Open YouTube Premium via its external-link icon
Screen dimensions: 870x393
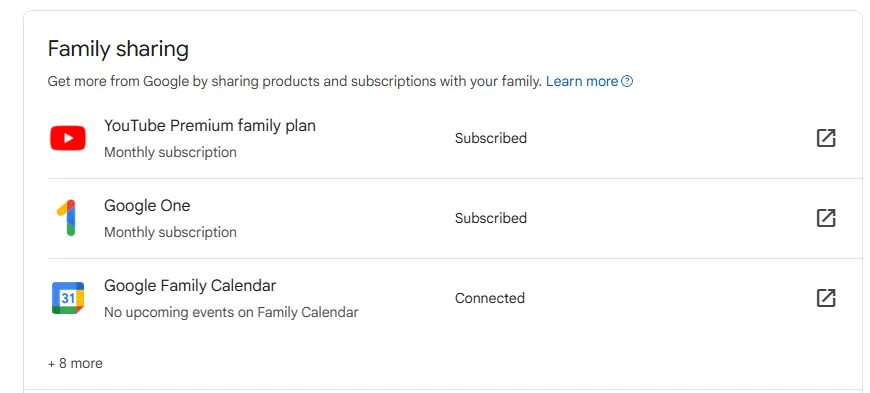coord(826,138)
